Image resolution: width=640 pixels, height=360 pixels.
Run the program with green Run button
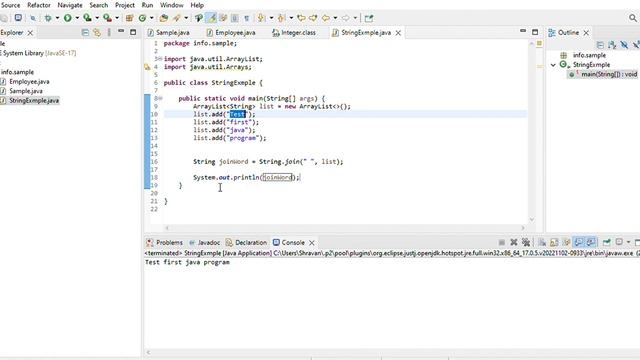[x=68, y=18]
